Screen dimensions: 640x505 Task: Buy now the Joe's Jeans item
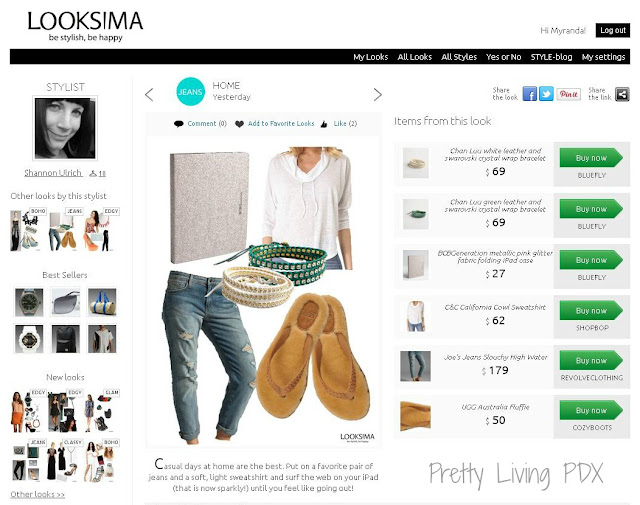[591, 361]
